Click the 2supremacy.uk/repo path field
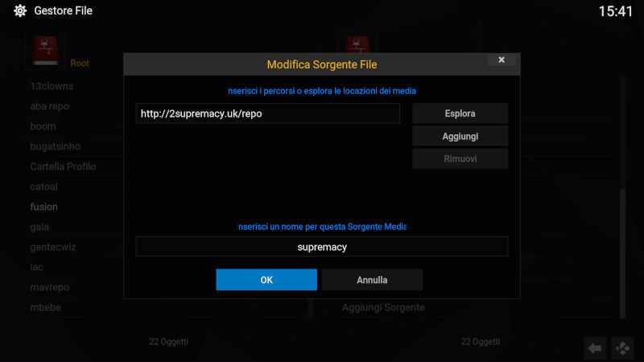The height and width of the screenshot is (362, 644). tap(268, 113)
